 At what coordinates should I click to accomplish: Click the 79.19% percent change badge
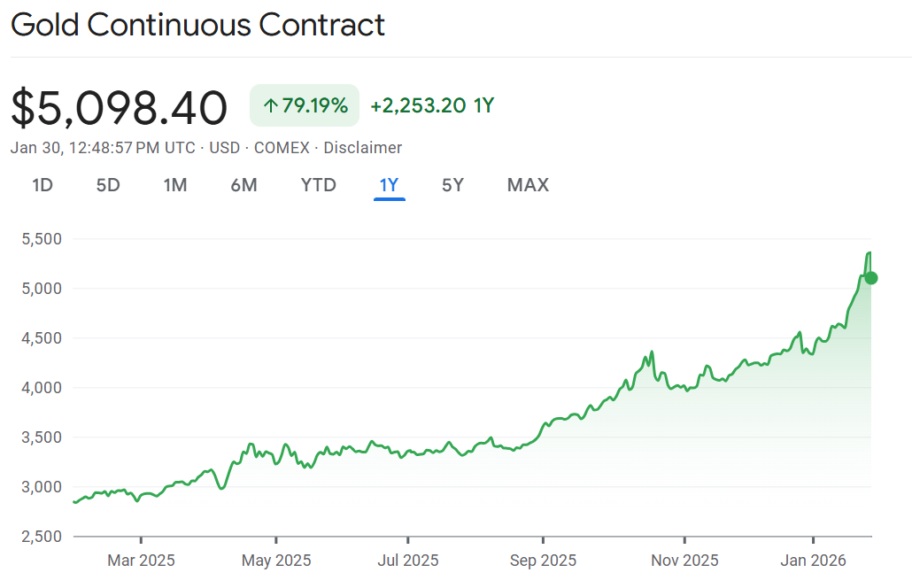305,106
